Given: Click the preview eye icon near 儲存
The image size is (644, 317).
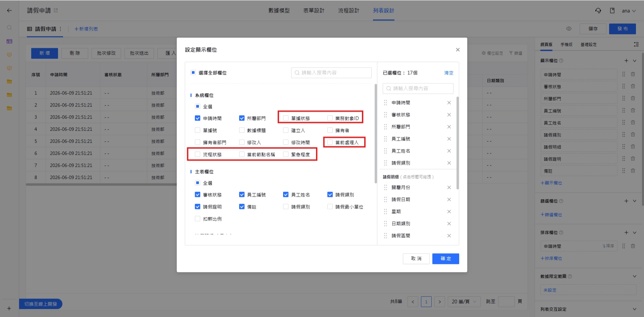Looking at the screenshot, I should (x=569, y=29).
